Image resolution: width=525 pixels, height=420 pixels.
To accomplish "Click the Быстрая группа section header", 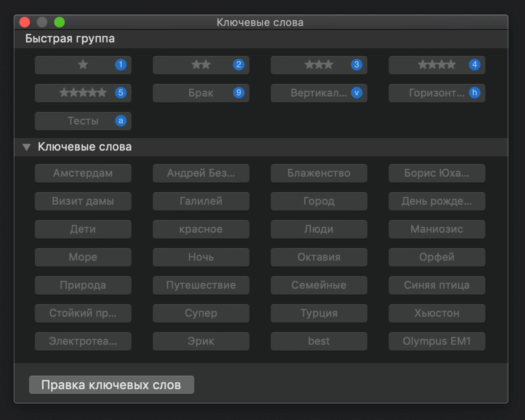I will 261,39.
